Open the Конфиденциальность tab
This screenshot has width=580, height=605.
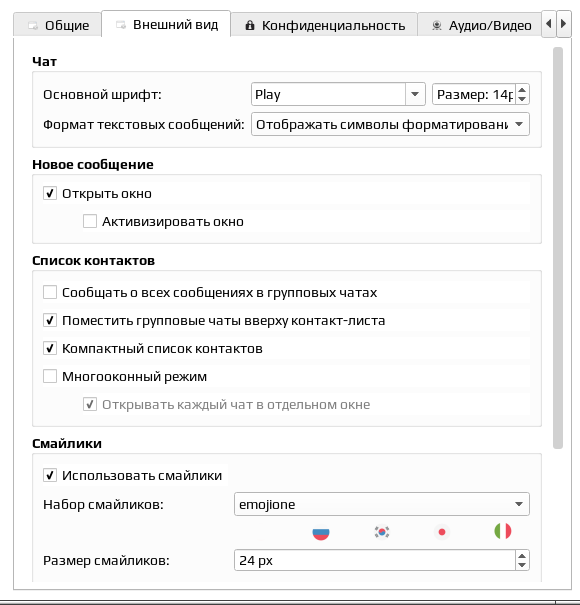pyautogui.click(x=325, y=25)
